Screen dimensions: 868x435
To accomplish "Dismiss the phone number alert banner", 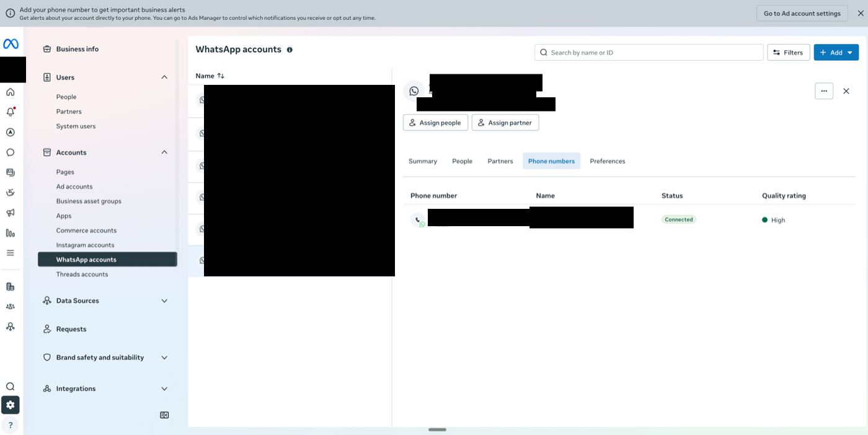I will (861, 13).
